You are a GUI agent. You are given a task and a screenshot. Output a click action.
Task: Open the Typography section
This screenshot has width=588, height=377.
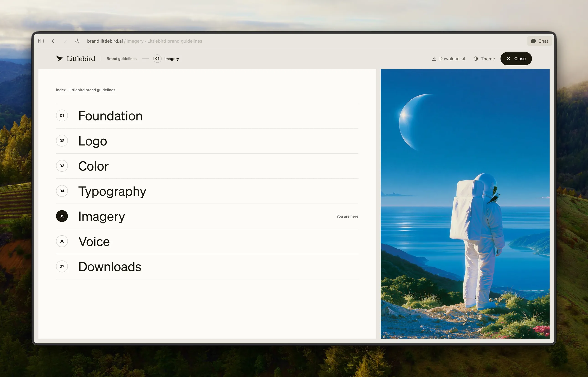pyautogui.click(x=207, y=191)
